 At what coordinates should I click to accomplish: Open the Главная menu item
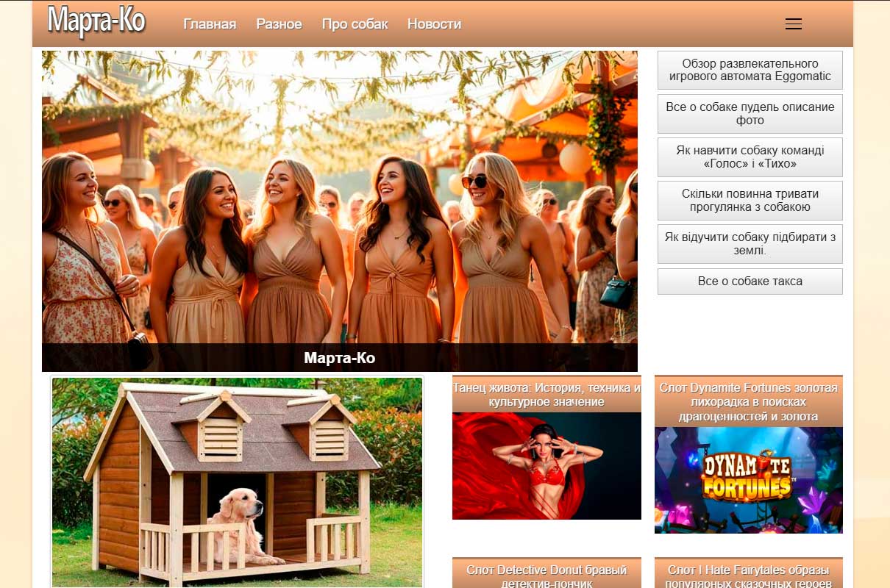click(x=210, y=24)
